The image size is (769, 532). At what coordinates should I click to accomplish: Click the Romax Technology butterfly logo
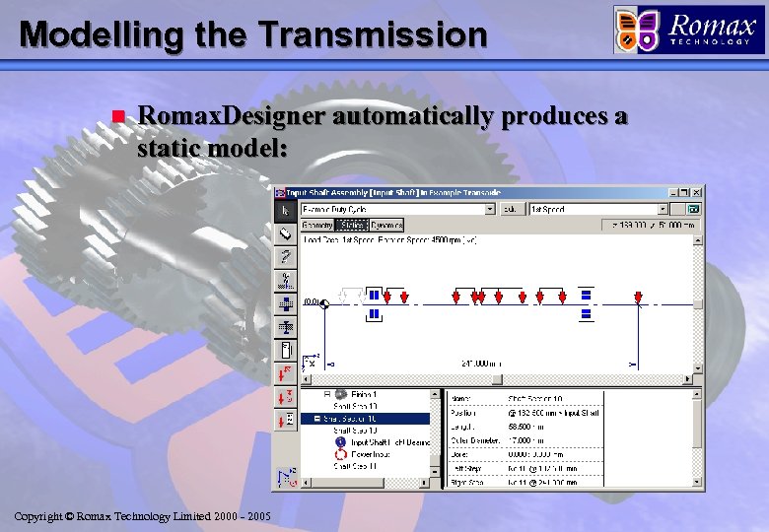[x=639, y=31]
